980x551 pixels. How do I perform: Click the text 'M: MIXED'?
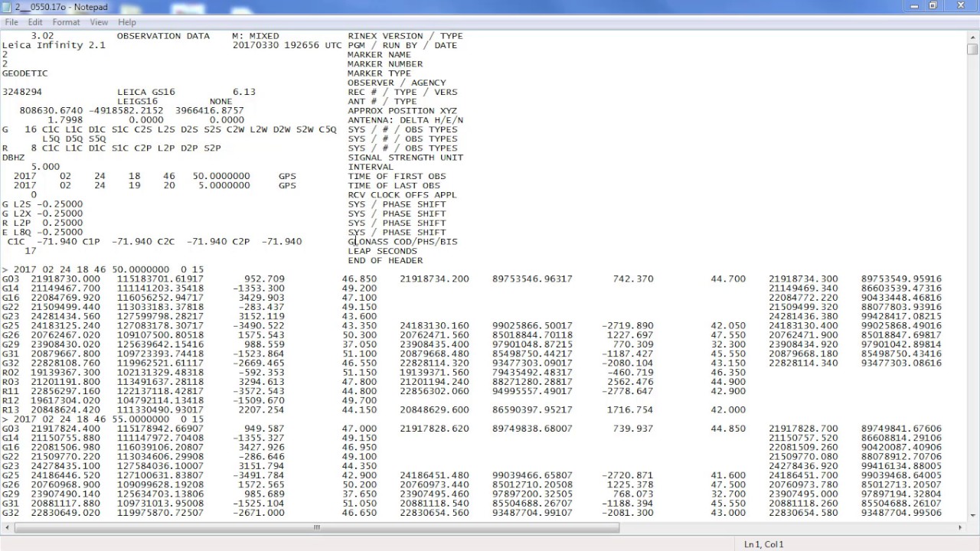256,36
